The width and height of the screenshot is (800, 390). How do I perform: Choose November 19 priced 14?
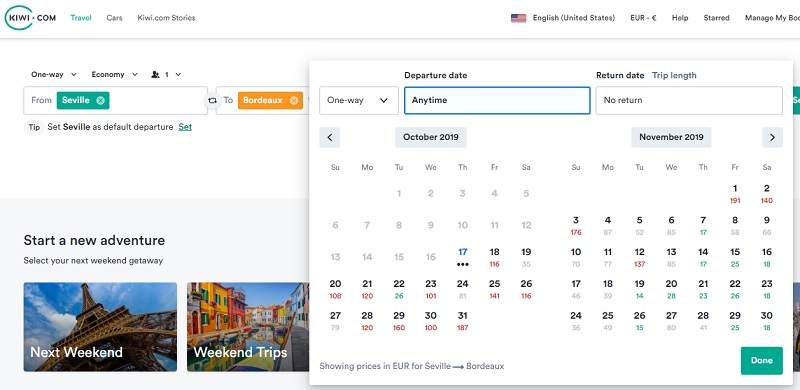tap(640, 289)
